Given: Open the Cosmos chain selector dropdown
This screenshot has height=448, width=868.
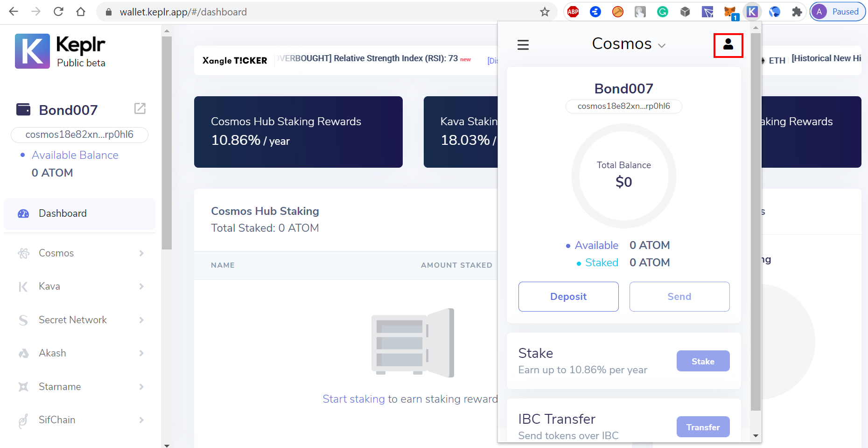Looking at the screenshot, I should (629, 44).
